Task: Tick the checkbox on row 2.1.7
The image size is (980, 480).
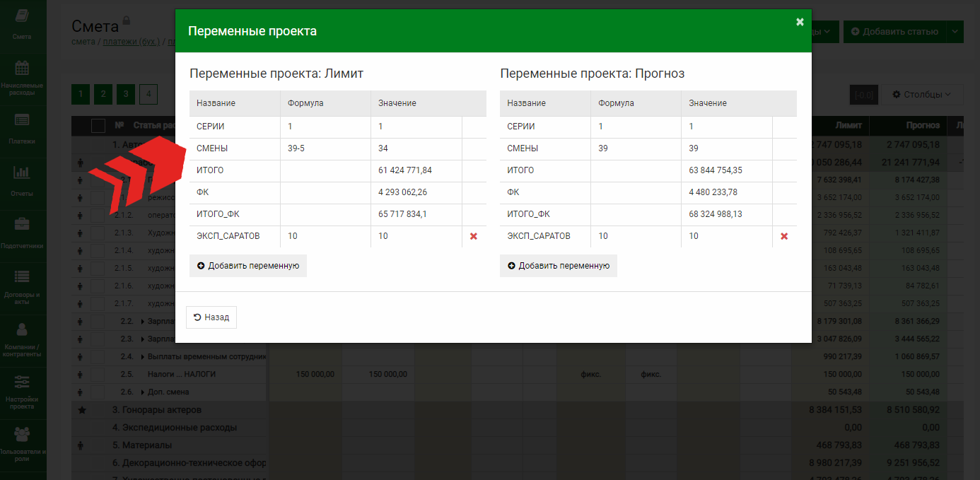Action: [x=98, y=303]
